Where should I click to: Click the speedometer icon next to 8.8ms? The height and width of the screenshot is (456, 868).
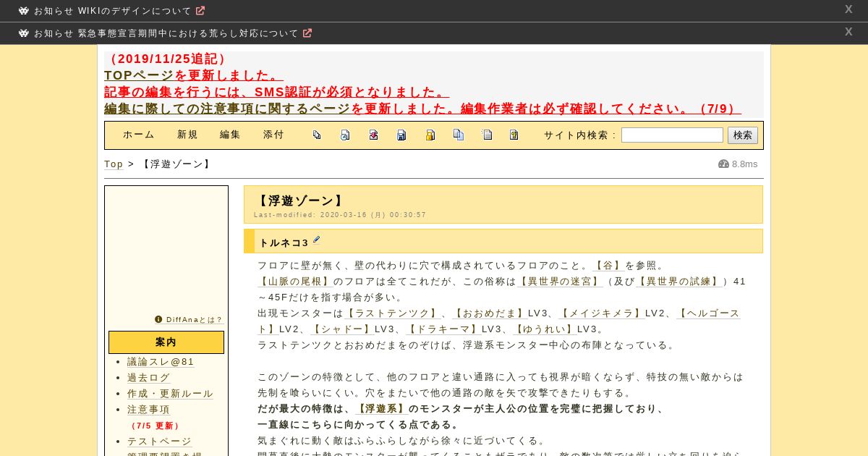[x=723, y=164]
